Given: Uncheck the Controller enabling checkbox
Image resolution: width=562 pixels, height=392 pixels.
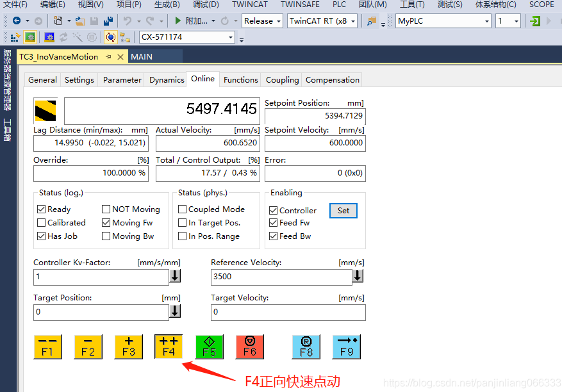Looking at the screenshot, I should (x=273, y=210).
